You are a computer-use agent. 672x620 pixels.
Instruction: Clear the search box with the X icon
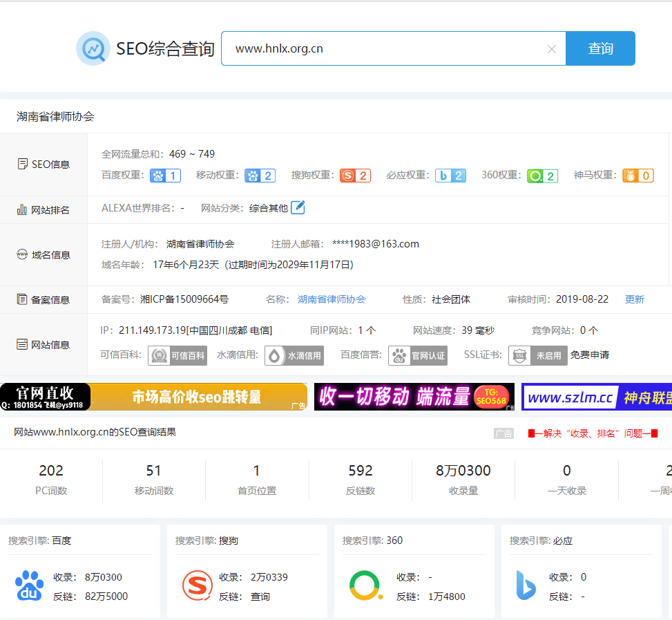click(552, 49)
